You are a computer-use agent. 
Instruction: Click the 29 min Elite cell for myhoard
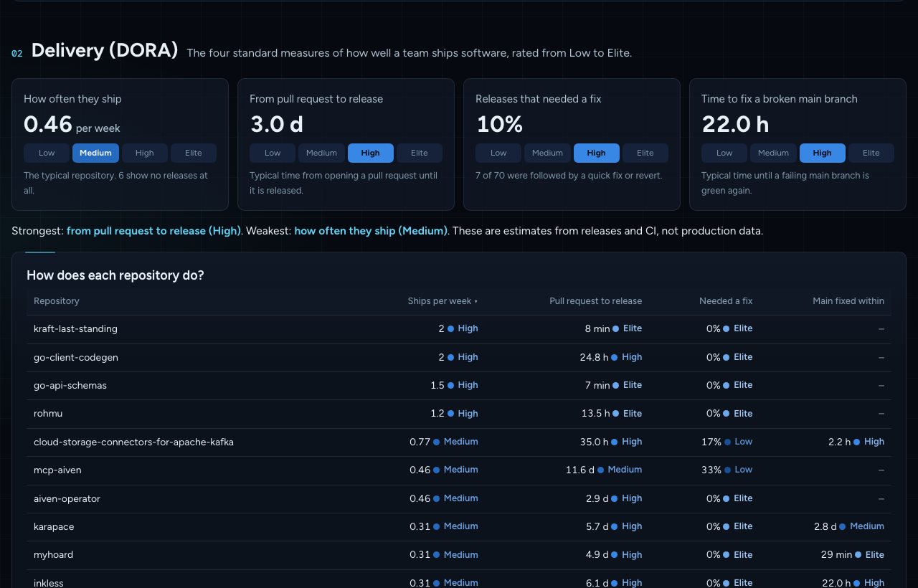[853, 555]
